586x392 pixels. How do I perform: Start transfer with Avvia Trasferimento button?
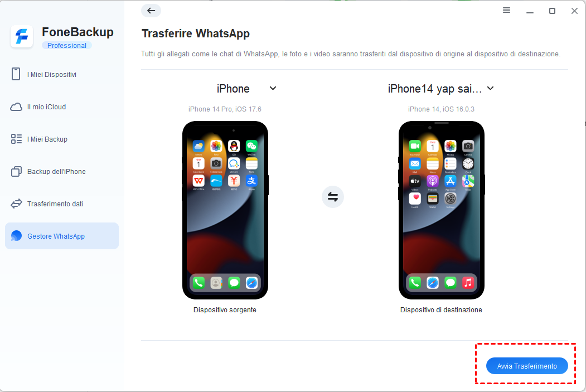(527, 366)
